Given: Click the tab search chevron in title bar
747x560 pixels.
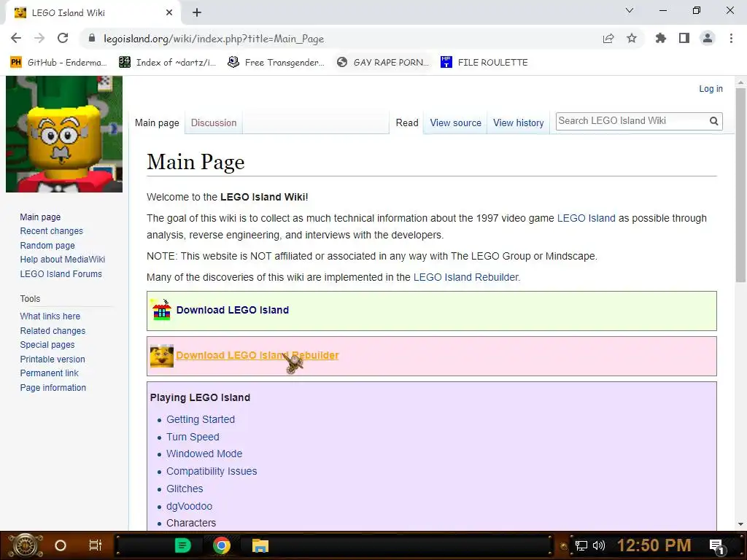Looking at the screenshot, I should (630, 10).
